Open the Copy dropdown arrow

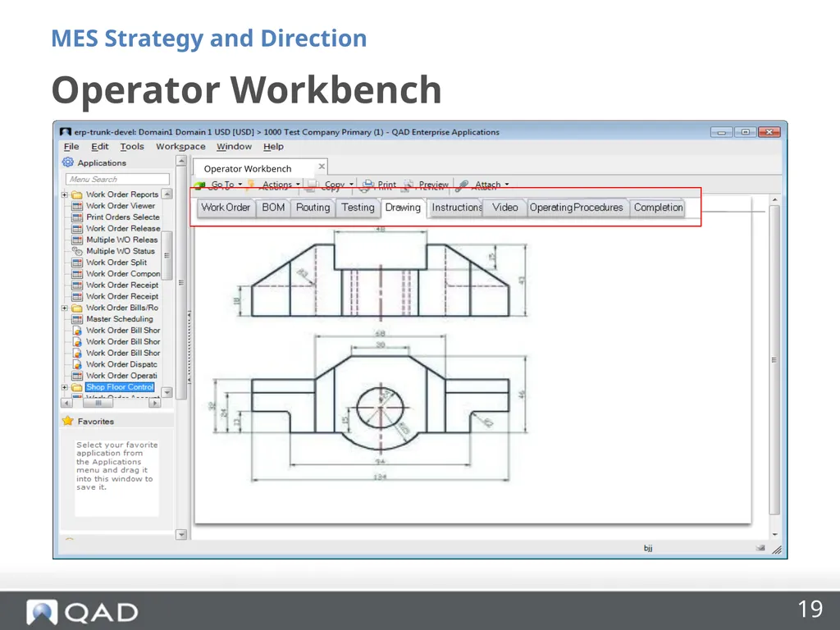pyautogui.click(x=351, y=185)
